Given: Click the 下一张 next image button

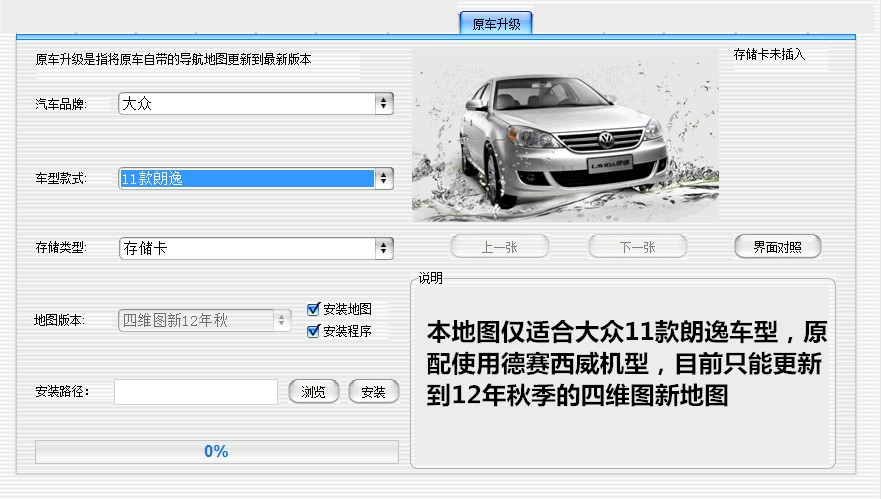Looking at the screenshot, I should pyautogui.click(x=638, y=247).
